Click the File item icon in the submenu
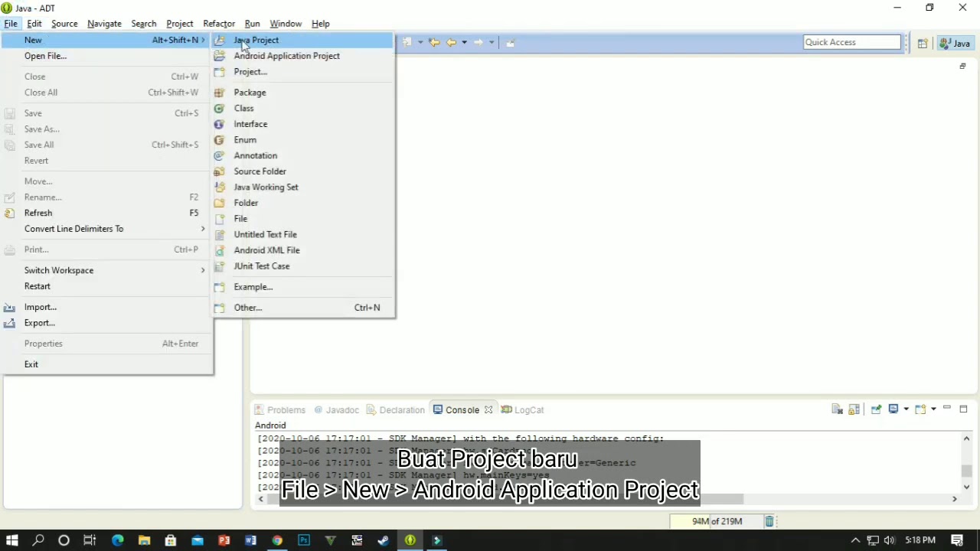Image resolution: width=980 pixels, height=551 pixels. coord(219,219)
